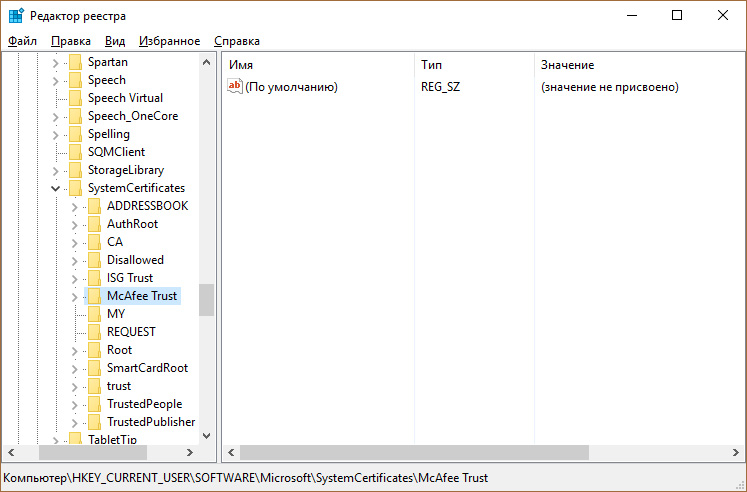Expand the StorageLibrary key
This screenshot has height=492, width=747.
[x=55, y=171]
